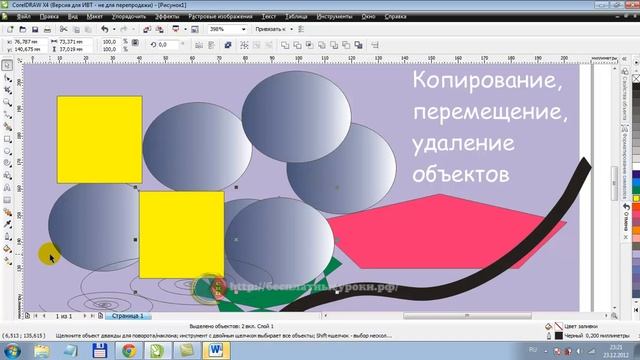
Task: Select the Basic Shapes tool
Action: click(7, 176)
